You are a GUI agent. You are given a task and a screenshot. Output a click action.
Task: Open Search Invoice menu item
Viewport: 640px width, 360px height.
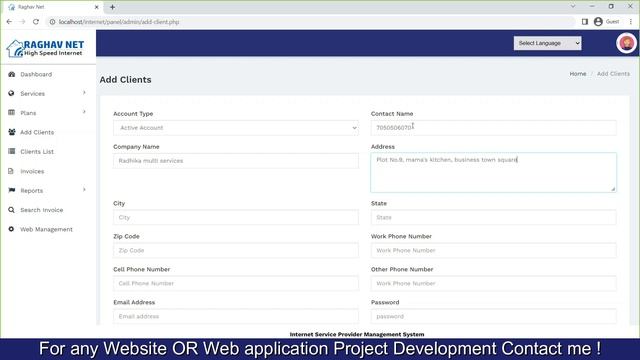(x=42, y=210)
